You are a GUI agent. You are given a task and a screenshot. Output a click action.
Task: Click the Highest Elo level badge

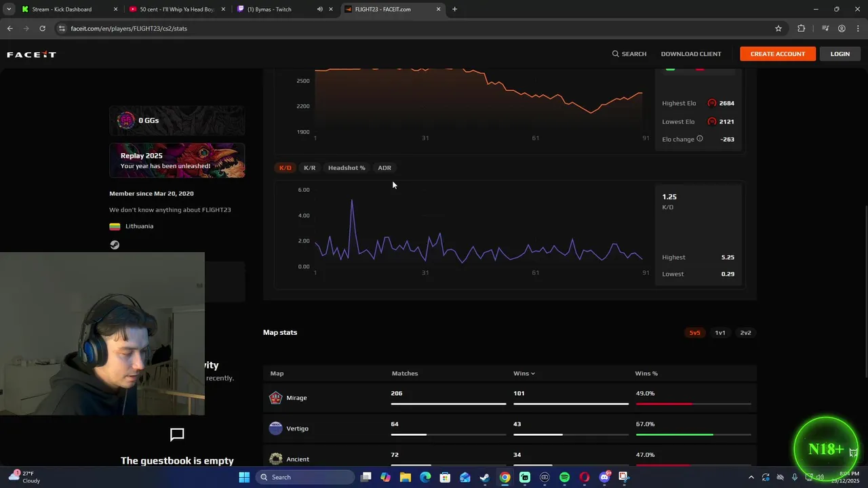(x=712, y=103)
